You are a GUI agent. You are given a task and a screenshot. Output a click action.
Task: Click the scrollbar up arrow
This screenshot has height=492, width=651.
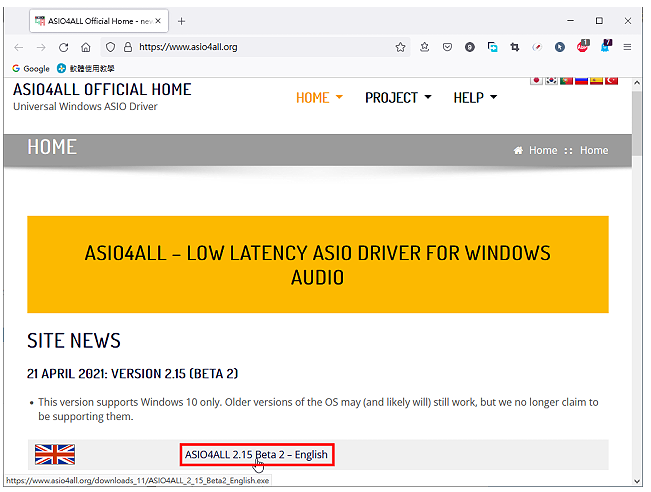coord(636,83)
